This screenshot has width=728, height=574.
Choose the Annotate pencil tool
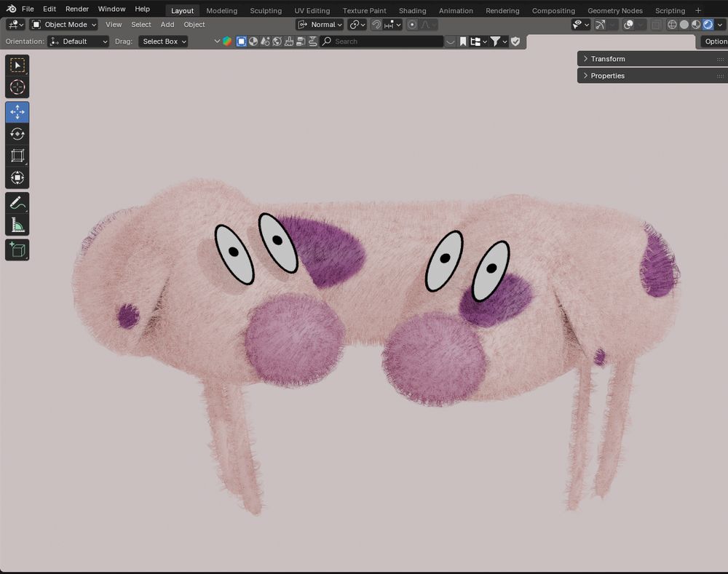pos(17,203)
